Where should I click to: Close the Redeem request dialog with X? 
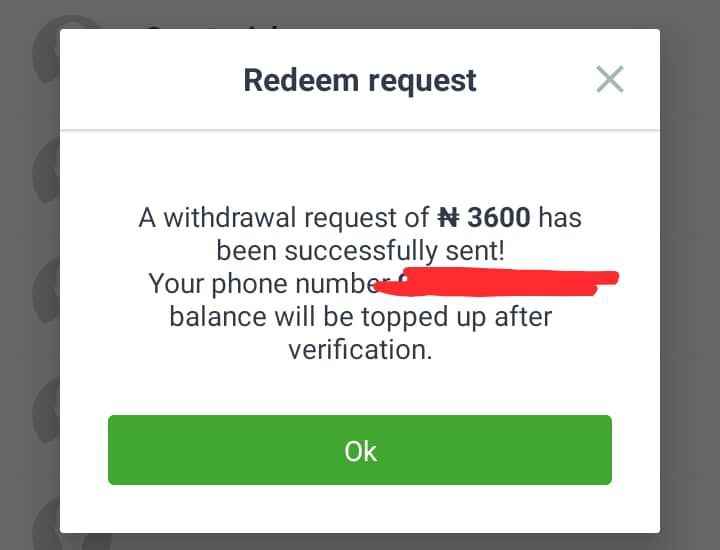click(610, 79)
